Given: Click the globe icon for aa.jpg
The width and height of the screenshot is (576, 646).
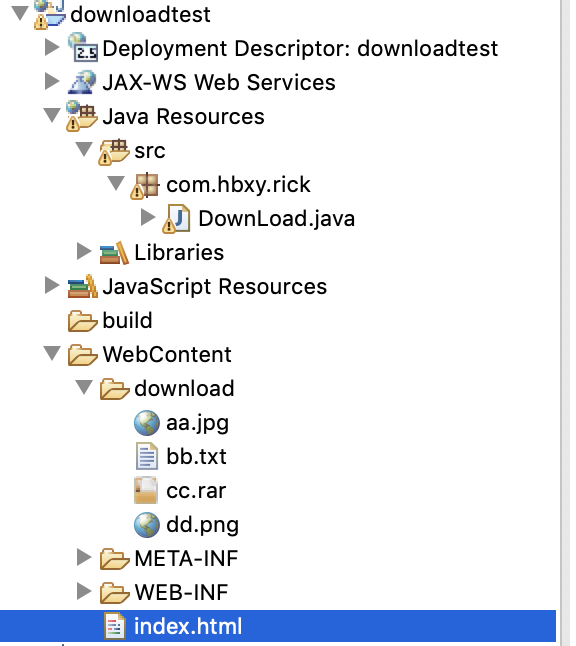Looking at the screenshot, I should pos(147,423).
